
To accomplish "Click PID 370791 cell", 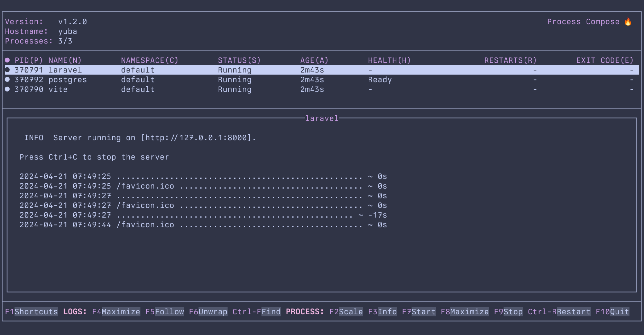I will (29, 70).
